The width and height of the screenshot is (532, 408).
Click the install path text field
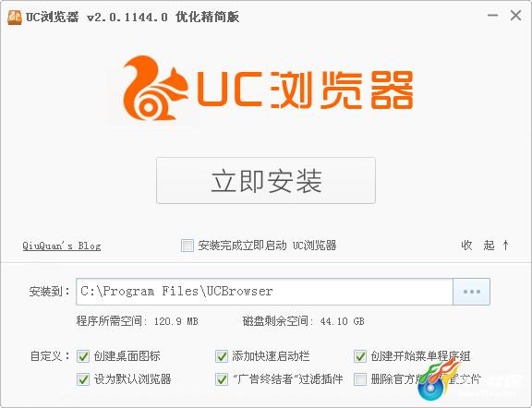(x=265, y=292)
